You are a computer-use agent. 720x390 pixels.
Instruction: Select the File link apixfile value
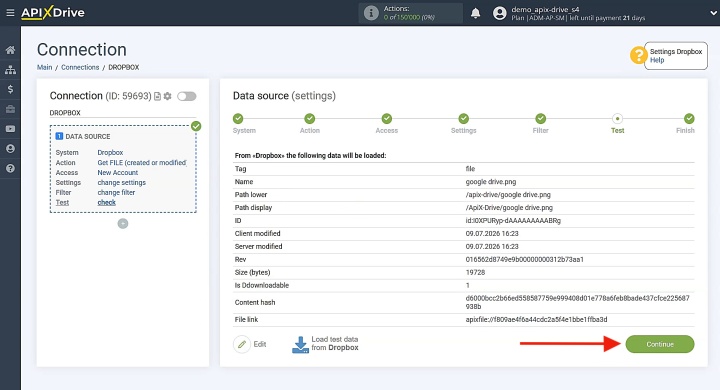point(536,319)
